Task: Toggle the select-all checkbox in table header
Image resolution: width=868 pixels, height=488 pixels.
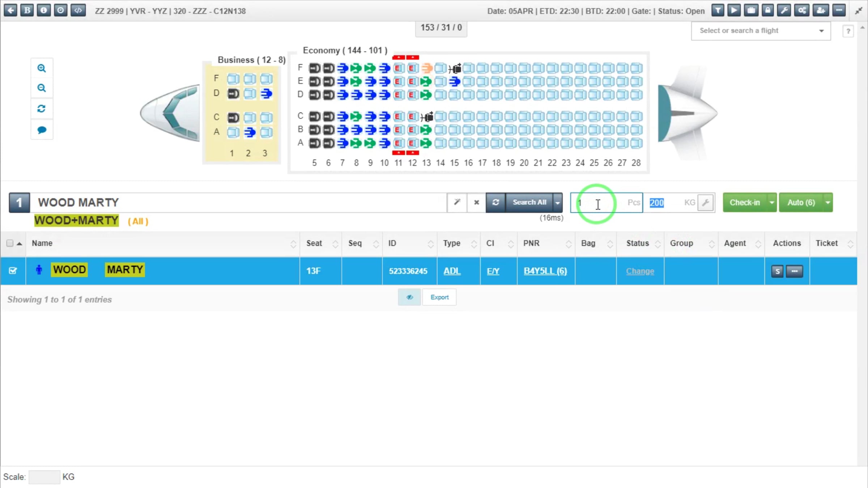Action: [10, 243]
